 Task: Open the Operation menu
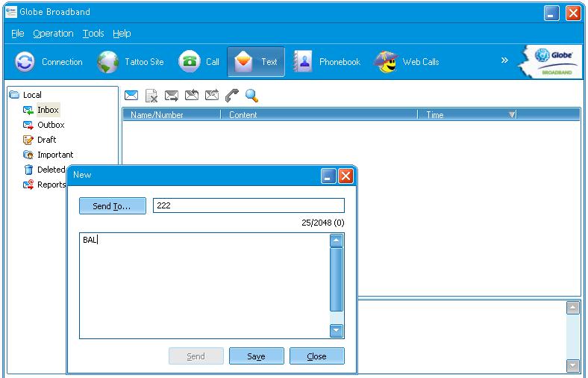(53, 34)
